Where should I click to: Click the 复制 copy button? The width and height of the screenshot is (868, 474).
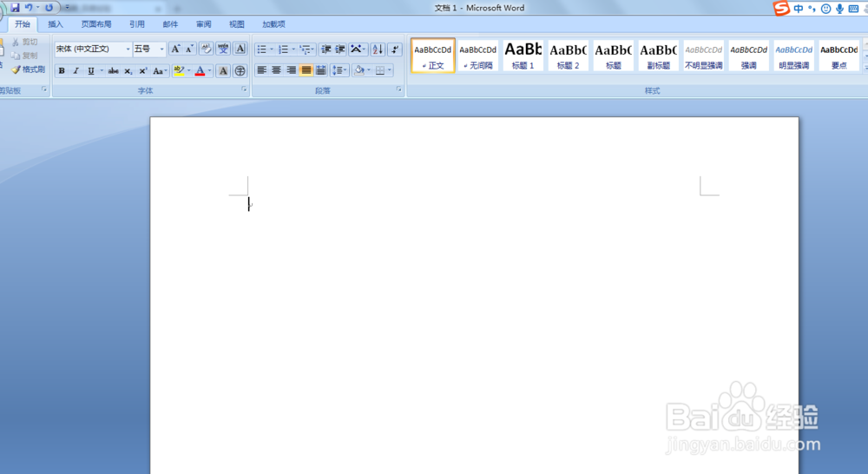pos(25,56)
